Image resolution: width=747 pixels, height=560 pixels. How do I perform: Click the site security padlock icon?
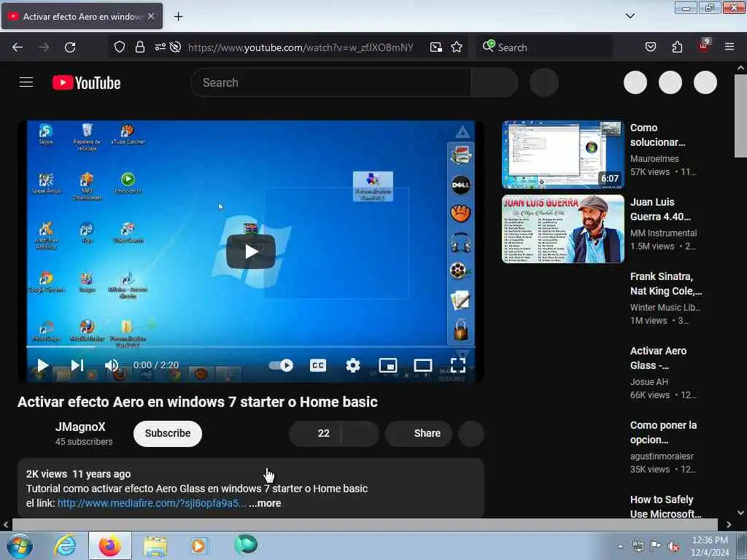(x=139, y=47)
